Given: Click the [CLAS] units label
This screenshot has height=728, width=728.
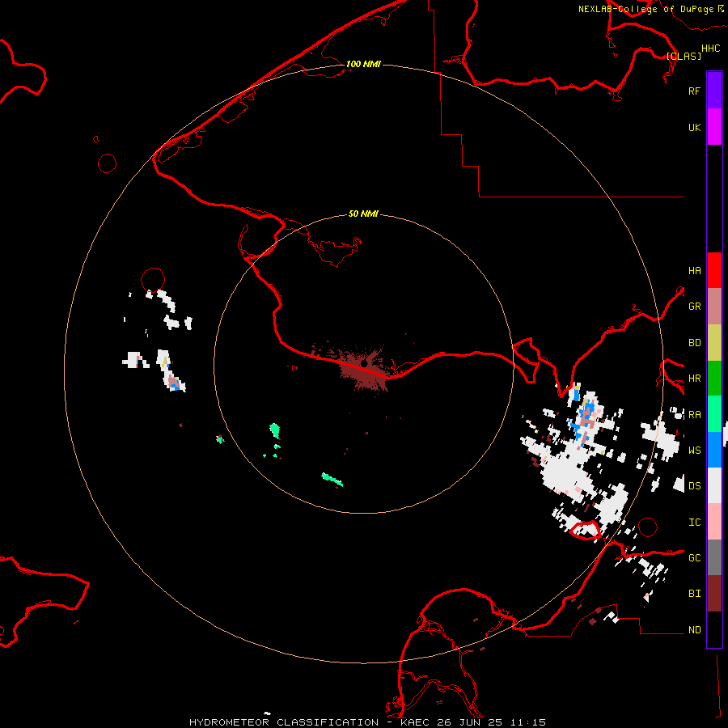Looking at the screenshot, I should (x=684, y=56).
